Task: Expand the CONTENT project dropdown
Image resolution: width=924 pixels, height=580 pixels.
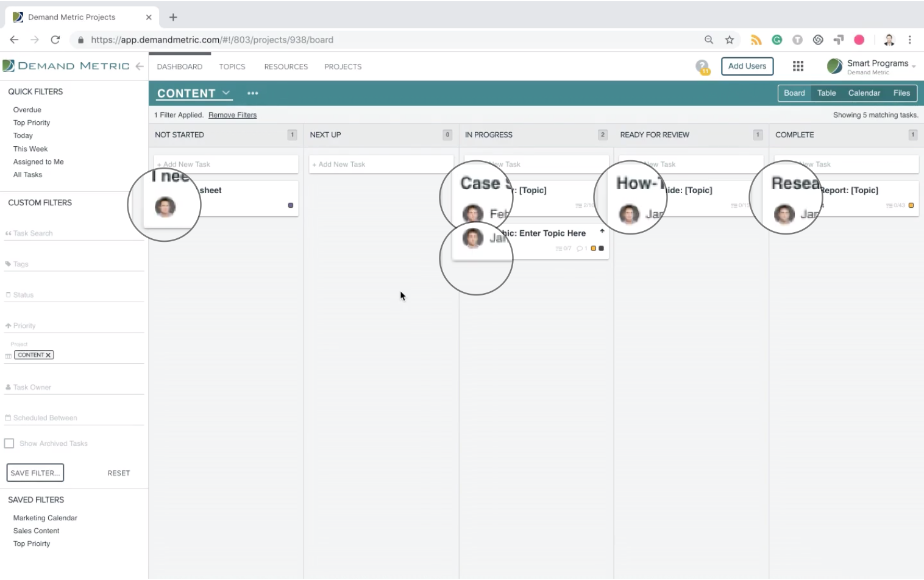Action: [x=226, y=93]
